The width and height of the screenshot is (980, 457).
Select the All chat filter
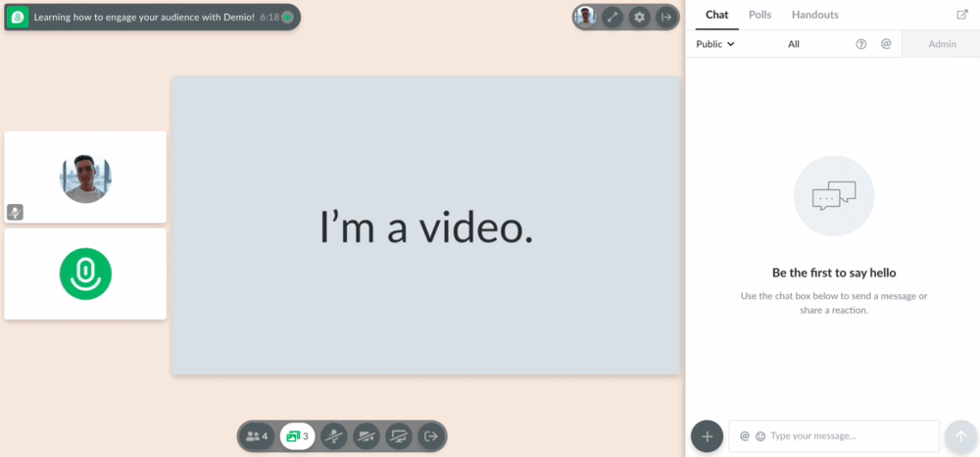(794, 44)
